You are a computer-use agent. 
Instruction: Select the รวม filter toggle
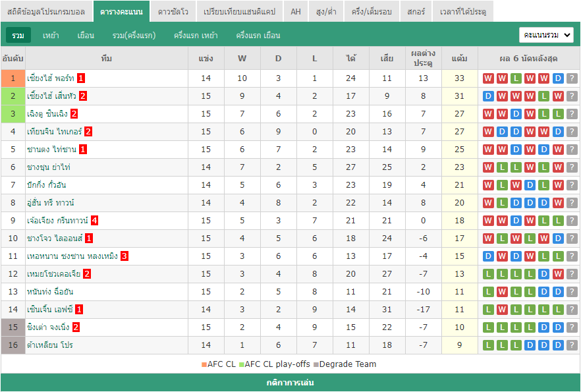[18, 35]
